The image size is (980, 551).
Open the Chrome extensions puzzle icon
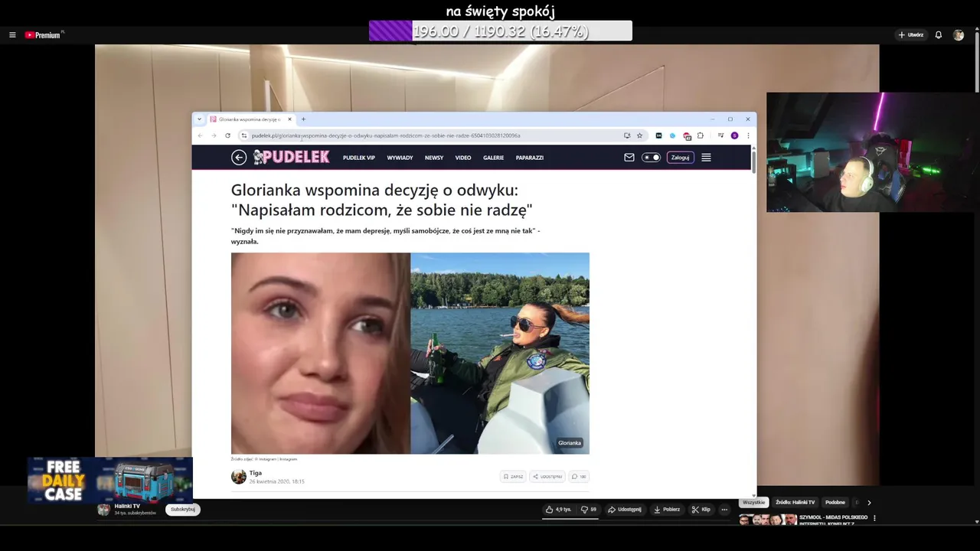point(700,135)
